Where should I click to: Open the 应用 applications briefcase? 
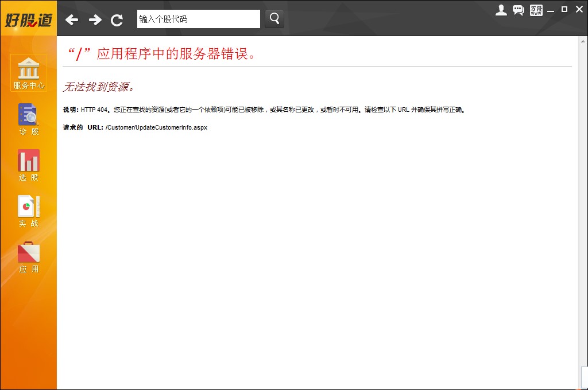[29, 256]
